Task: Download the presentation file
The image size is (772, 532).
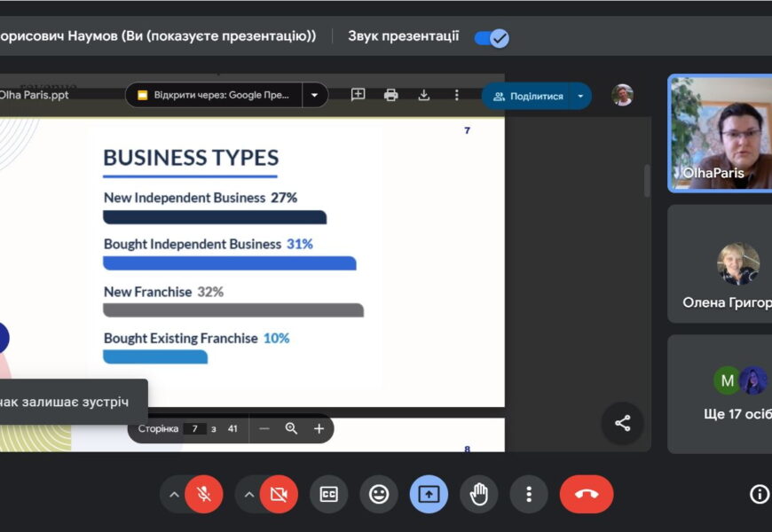Action: pos(424,95)
